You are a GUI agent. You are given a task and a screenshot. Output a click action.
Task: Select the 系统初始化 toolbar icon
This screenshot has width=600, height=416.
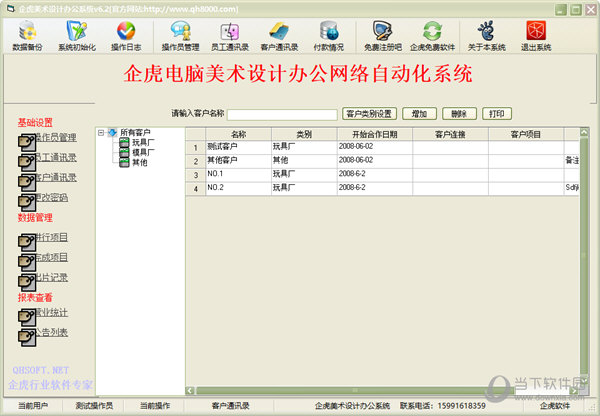click(x=77, y=36)
